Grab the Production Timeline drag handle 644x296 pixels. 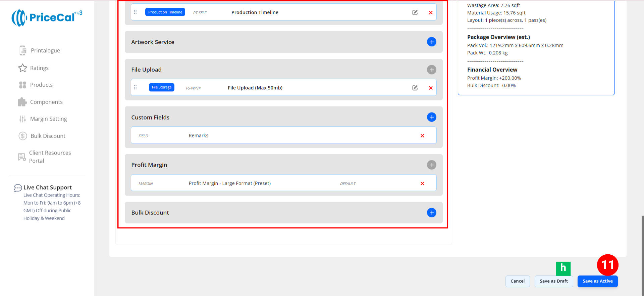click(136, 12)
